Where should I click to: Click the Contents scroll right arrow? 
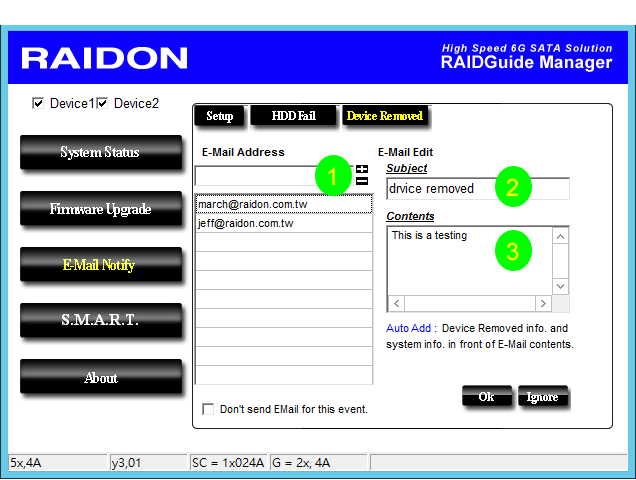click(544, 303)
